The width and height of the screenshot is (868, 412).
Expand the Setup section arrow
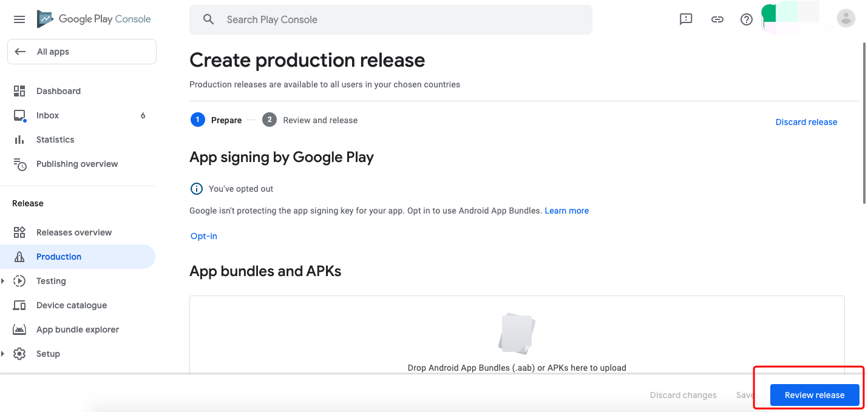3,354
